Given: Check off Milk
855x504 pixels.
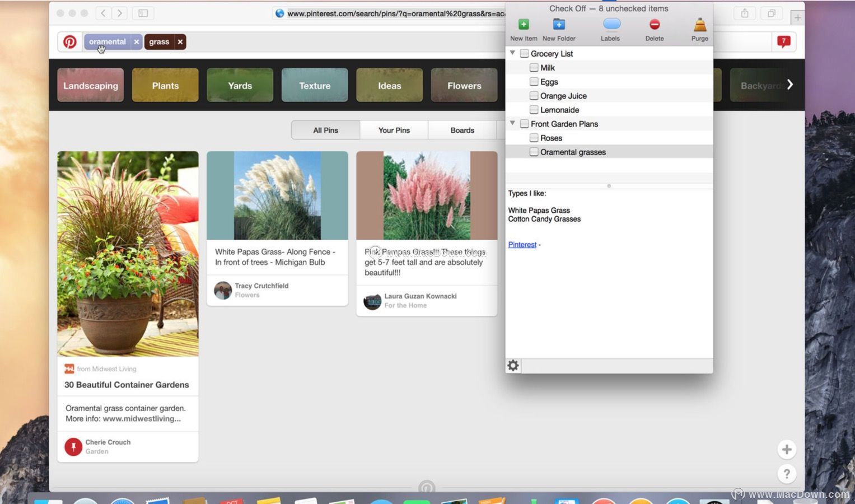Looking at the screenshot, I should click(534, 68).
